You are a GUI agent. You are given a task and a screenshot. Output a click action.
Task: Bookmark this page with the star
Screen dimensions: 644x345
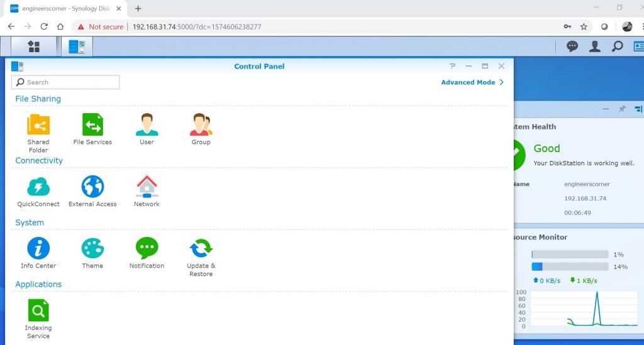[x=584, y=26]
